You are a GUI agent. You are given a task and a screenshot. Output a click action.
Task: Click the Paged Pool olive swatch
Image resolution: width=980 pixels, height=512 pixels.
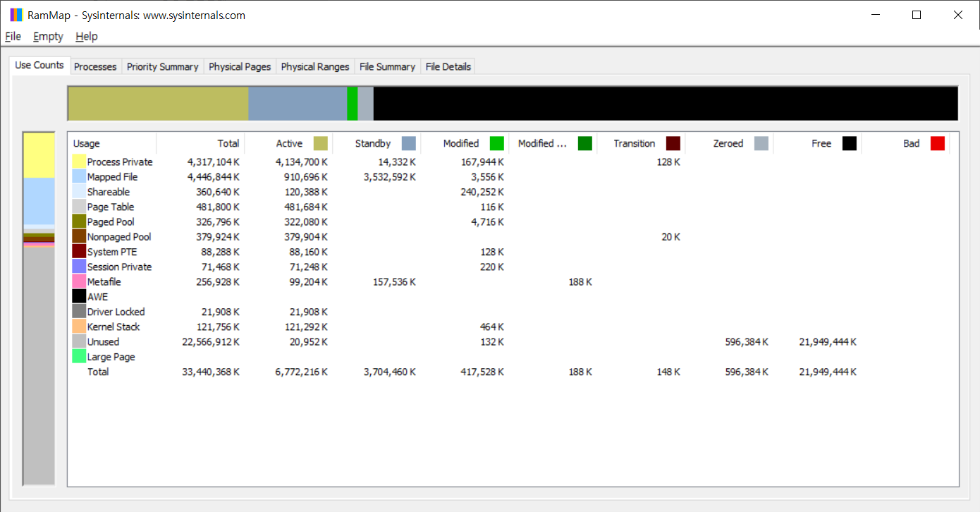click(x=79, y=221)
